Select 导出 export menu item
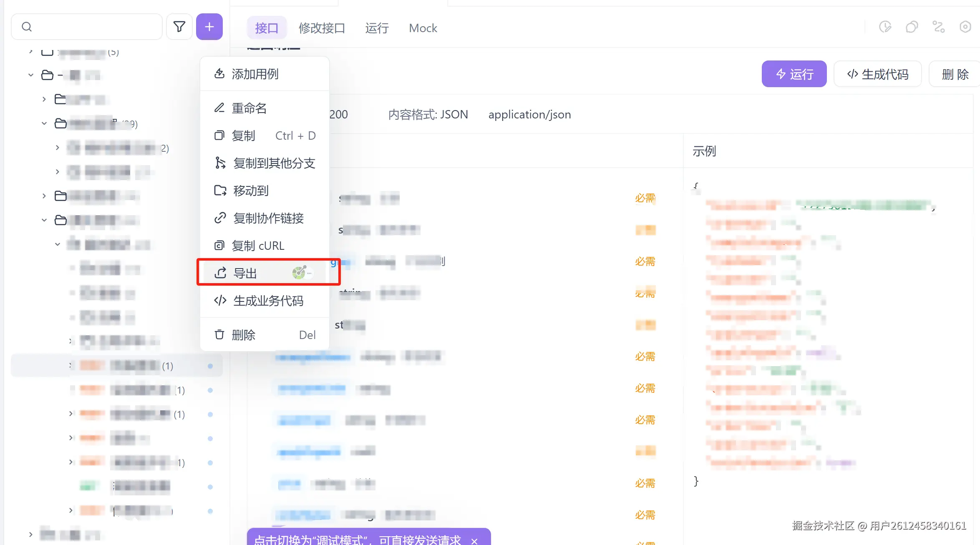This screenshot has width=980, height=545. pos(245,273)
